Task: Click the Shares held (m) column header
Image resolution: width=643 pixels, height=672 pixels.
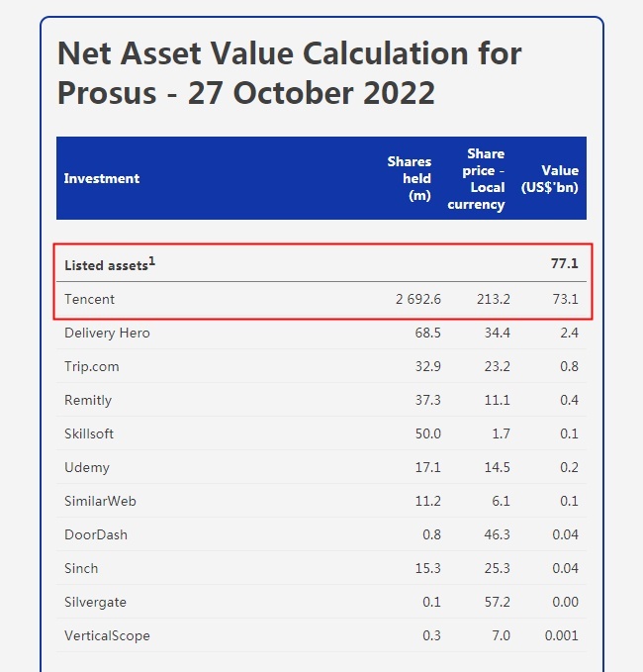Action: 410,178
